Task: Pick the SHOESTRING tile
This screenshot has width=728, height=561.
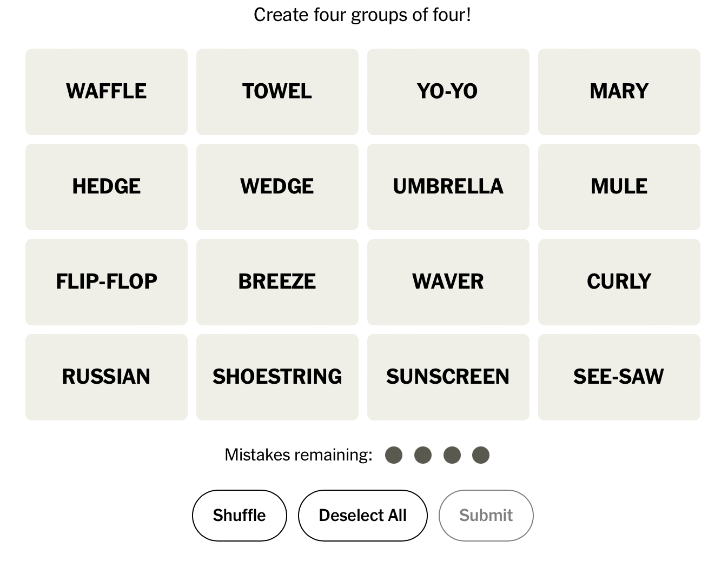Action: tap(277, 377)
